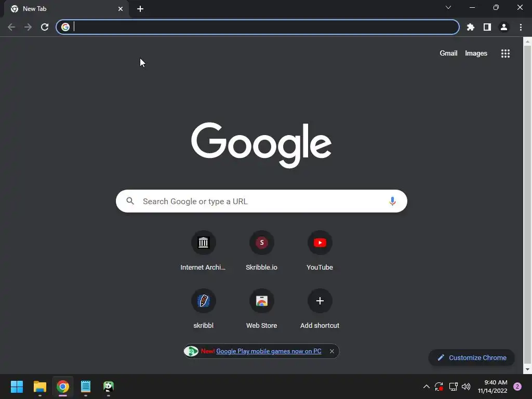Open the Extensions puzzle icon
The width and height of the screenshot is (532, 399).
[x=470, y=27]
